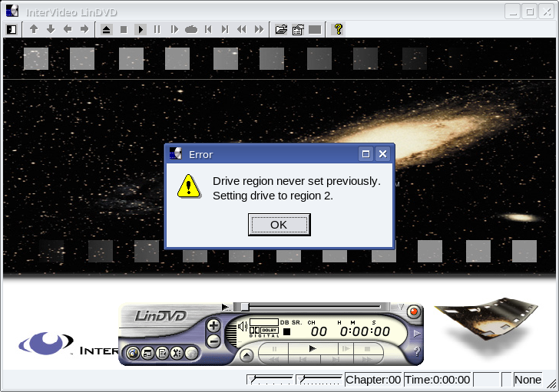Viewport: 559px width, 392px height.
Task: Click the disc icon button on the LinDVD panel
Action: [133, 353]
